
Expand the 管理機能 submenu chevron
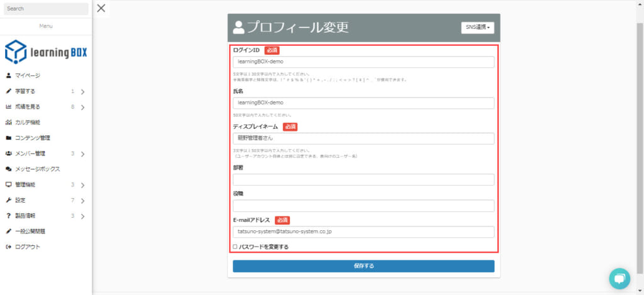click(x=82, y=185)
